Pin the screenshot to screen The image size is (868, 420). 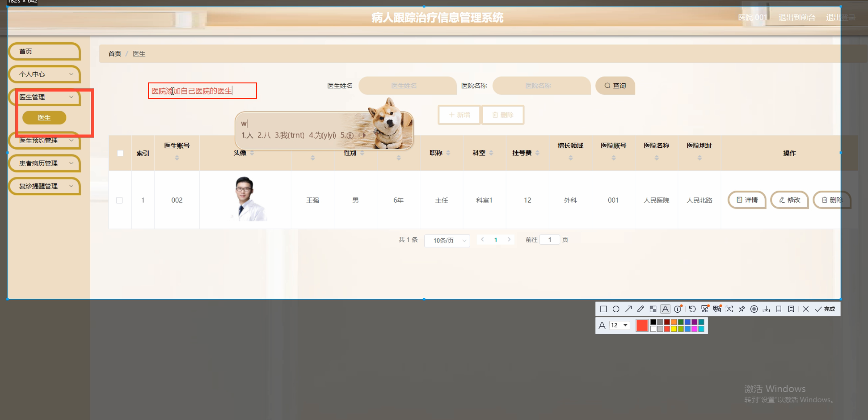(x=742, y=309)
